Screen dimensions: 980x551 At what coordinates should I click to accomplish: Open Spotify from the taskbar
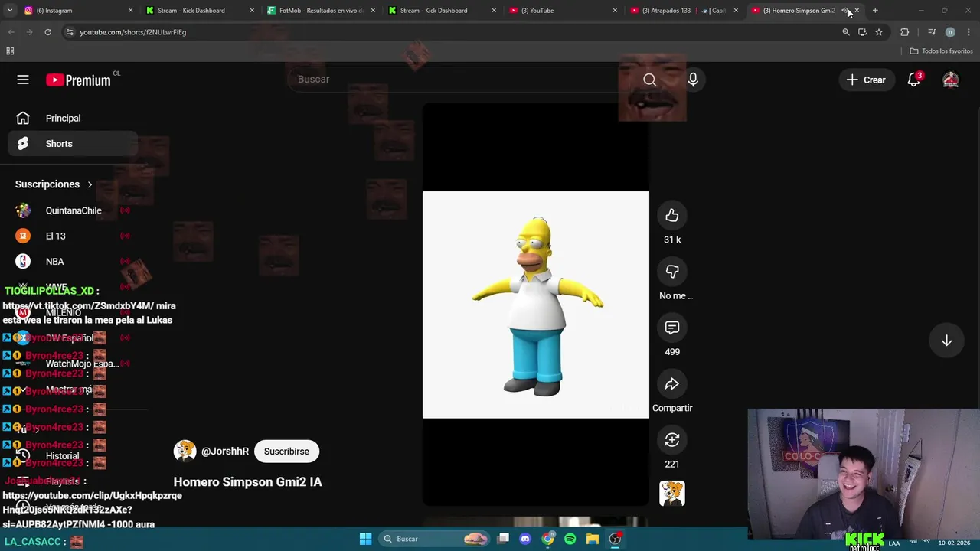tap(570, 539)
